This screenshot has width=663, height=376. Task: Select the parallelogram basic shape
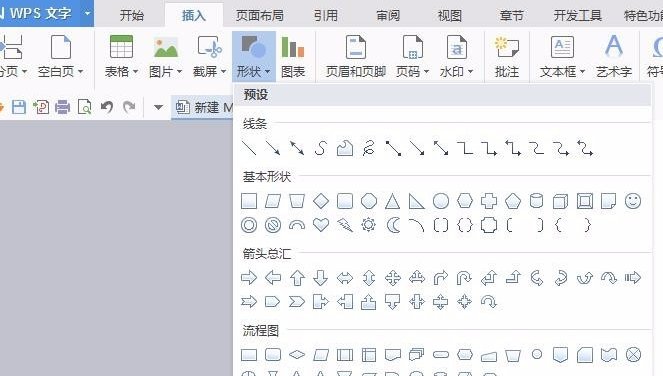pyautogui.click(x=273, y=201)
